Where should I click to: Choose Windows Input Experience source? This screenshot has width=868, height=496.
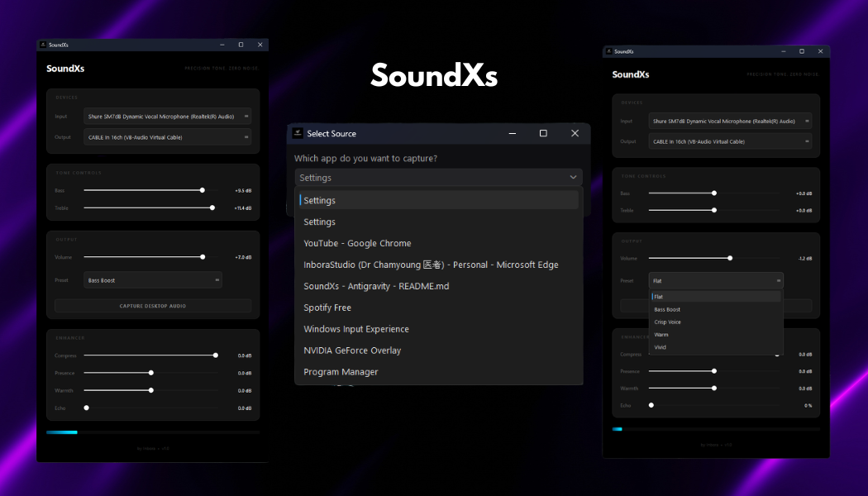click(x=438, y=329)
